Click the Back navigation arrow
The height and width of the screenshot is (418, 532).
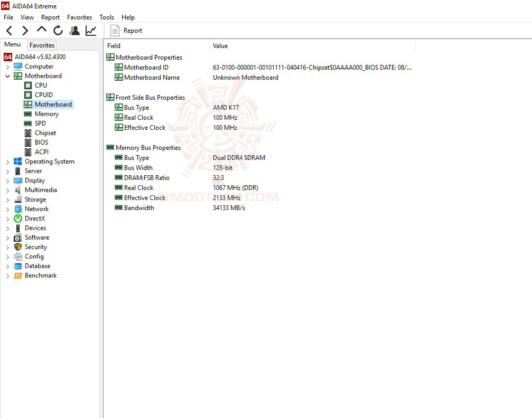click(x=10, y=31)
